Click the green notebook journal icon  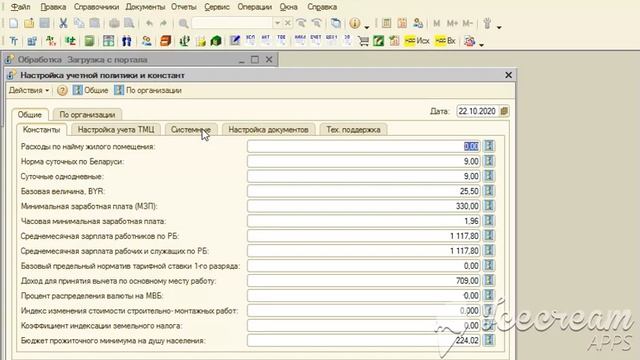pyautogui.click(x=89, y=41)
